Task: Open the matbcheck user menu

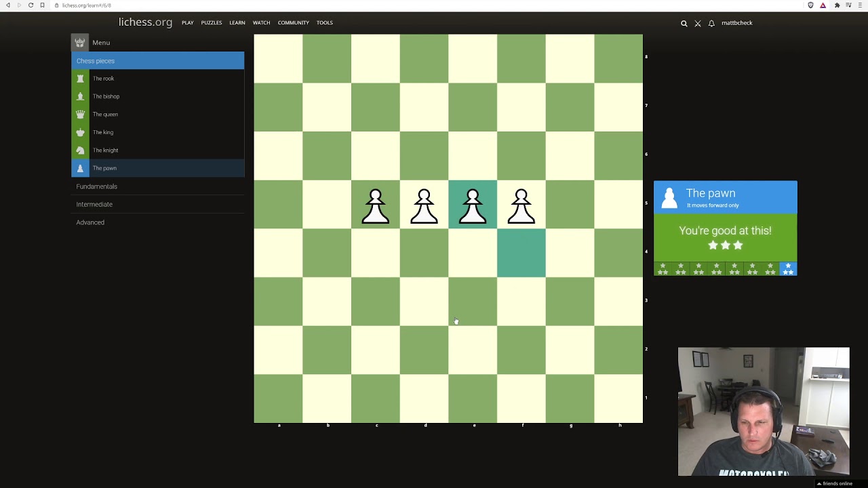Action: [x=736, y=23]
